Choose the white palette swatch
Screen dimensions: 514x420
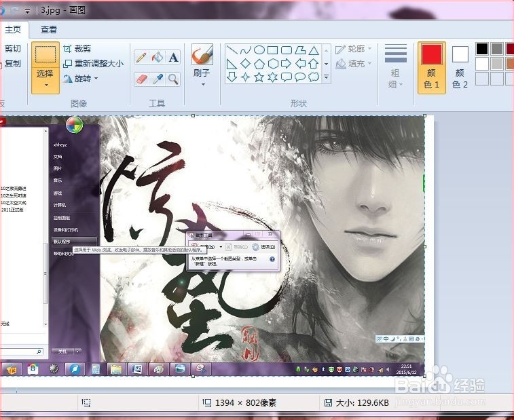(482, 64)
